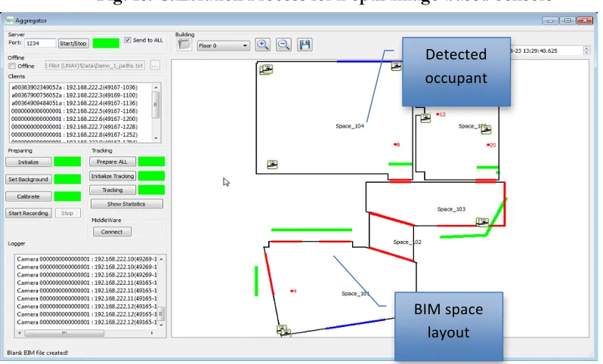The width and height of the screenshot is (603, 364).
Task: Enable the Offline checkbox
Action: [x=12, y=66]
